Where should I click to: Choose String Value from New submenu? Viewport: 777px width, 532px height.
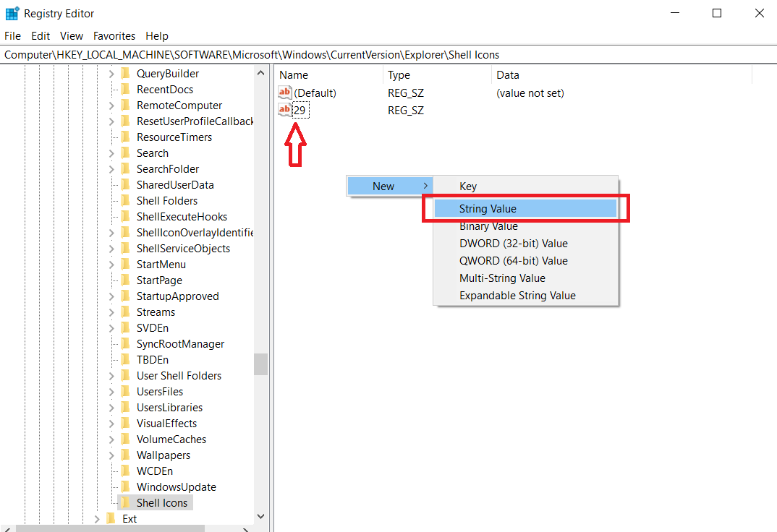tap(525, 208)
